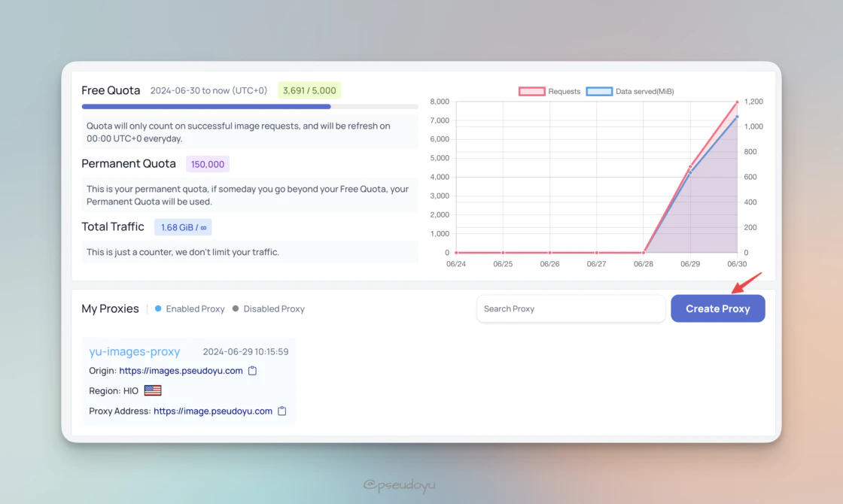The height and width of the screenshot is (504, 843).
Task: Toggle the Data served(MiB) legend in chart
Action: point(630,91)
